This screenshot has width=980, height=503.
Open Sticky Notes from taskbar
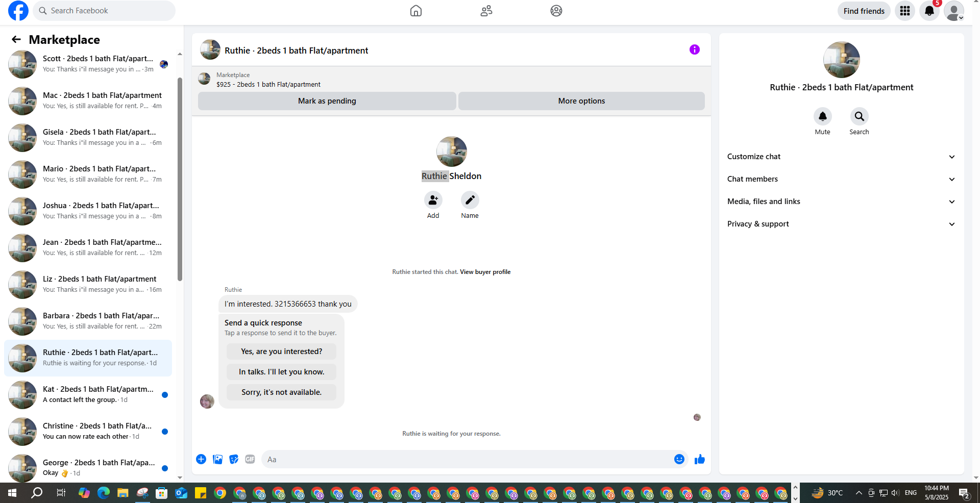click(x=201, y=493)
